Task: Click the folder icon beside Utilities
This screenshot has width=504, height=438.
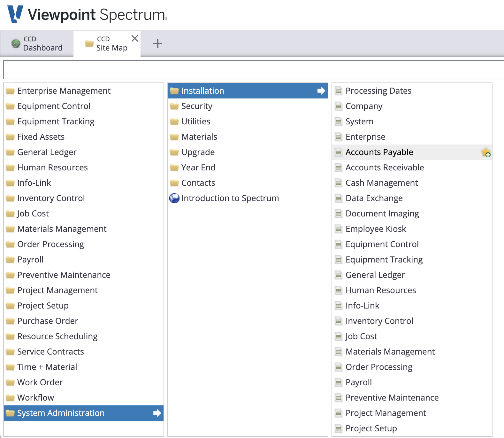Action: pos(174,121)
